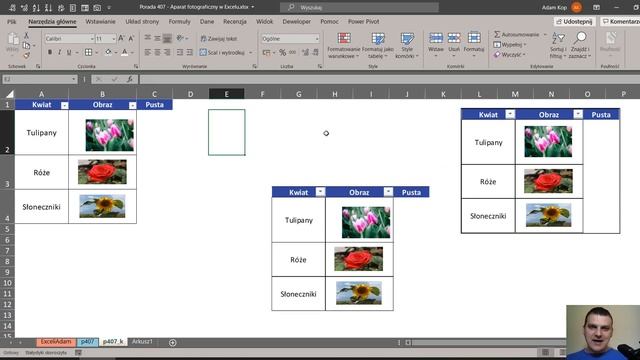Open Formatuj jako tabelę gallery
The image size is (640, 360).
point(378,45)
